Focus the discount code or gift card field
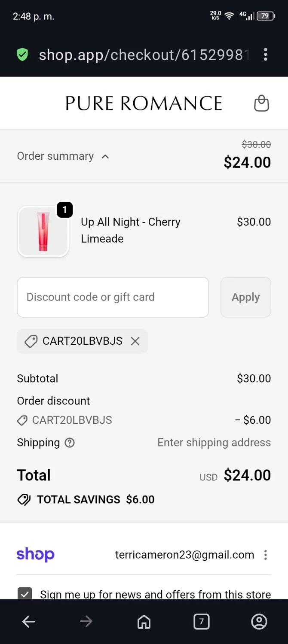Viewport: 288px width, 644px height. (x=113, y=297)
